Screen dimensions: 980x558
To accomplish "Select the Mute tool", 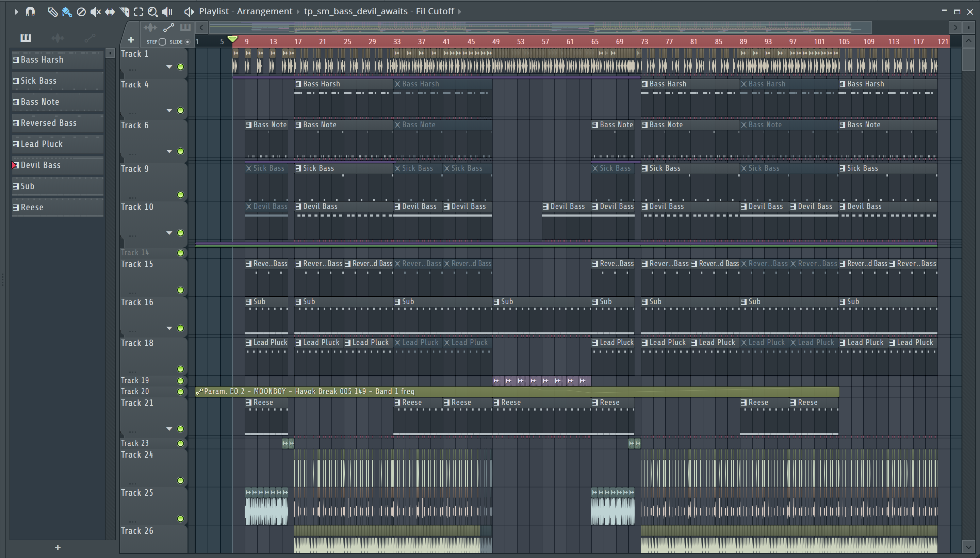I will 95,12.
